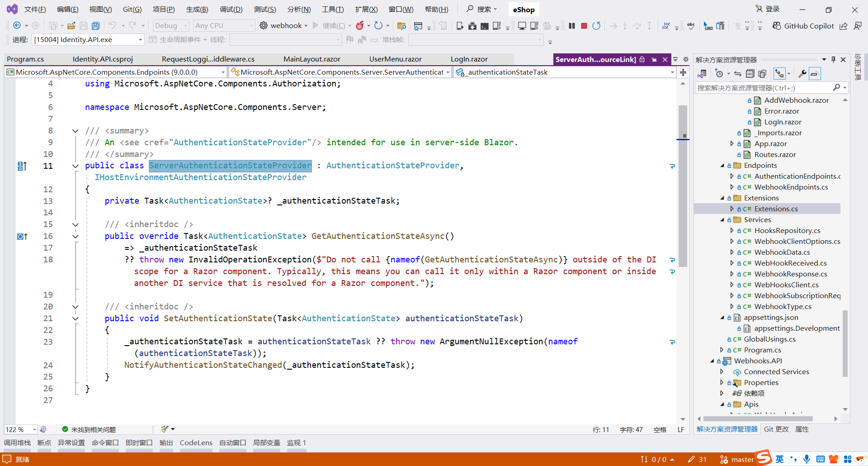Viewport: 868px width, 466px height.
Task: Click the Send Feedback person icon
Action: (858, 26)
